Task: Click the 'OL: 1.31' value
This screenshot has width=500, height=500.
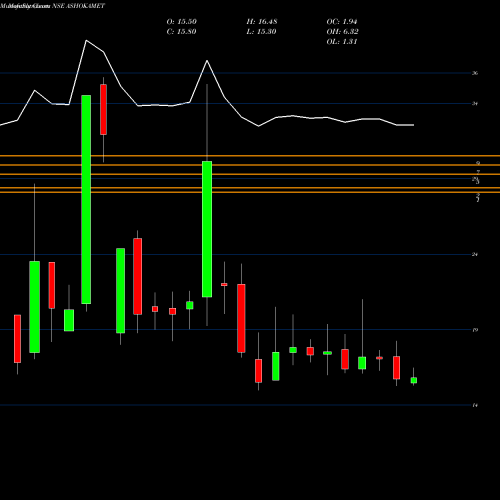Action: pos(342,42)
